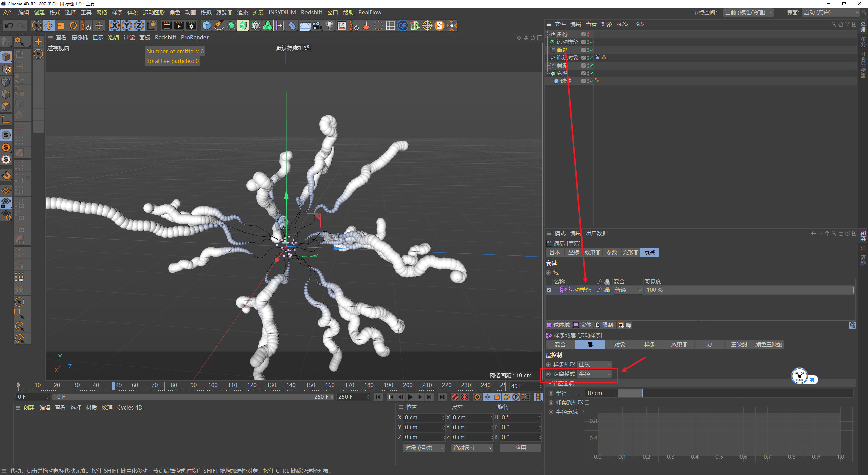
Task: Open the 样条外形 曲线 dropdown
Action: (594, 364)
